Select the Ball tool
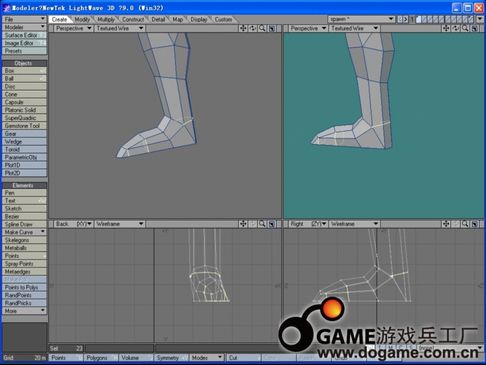This screenshot has height=365, width=486. pyautogui.click(x=24, y=79)
